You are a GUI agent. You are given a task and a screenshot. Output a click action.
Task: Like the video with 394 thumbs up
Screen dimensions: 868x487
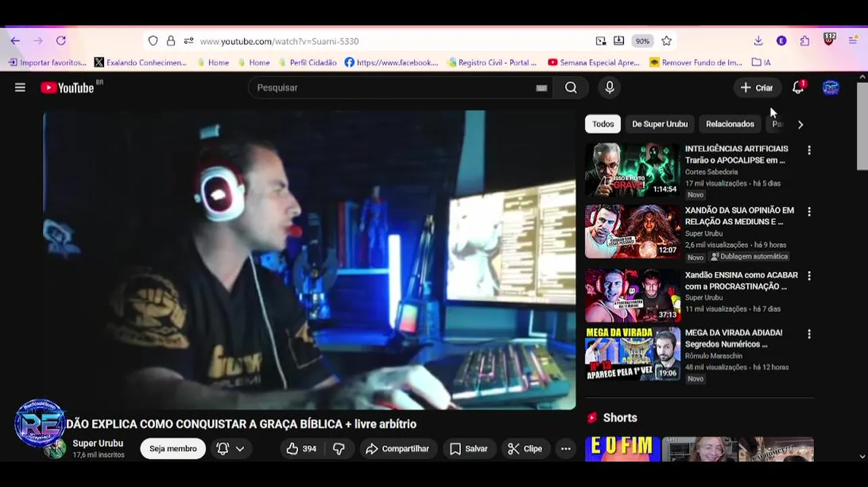[302, 448]
